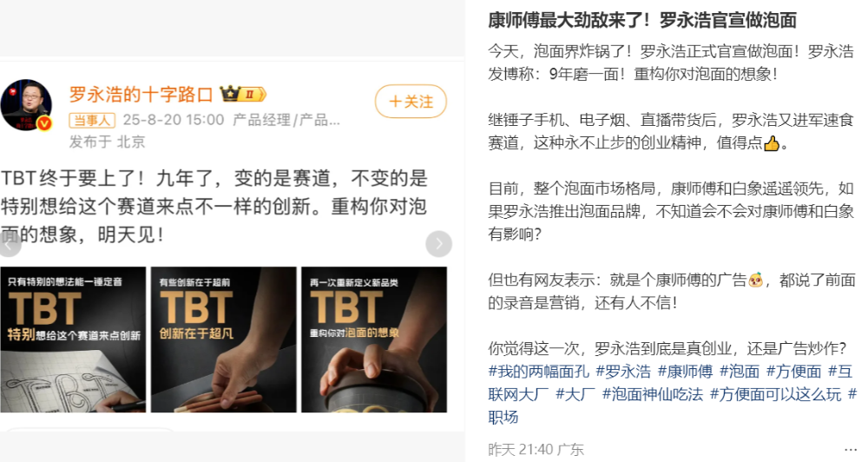Open hashtag #方便面可以这么玩
Viewport: 868px width, 462px height.
click(775, 394)
